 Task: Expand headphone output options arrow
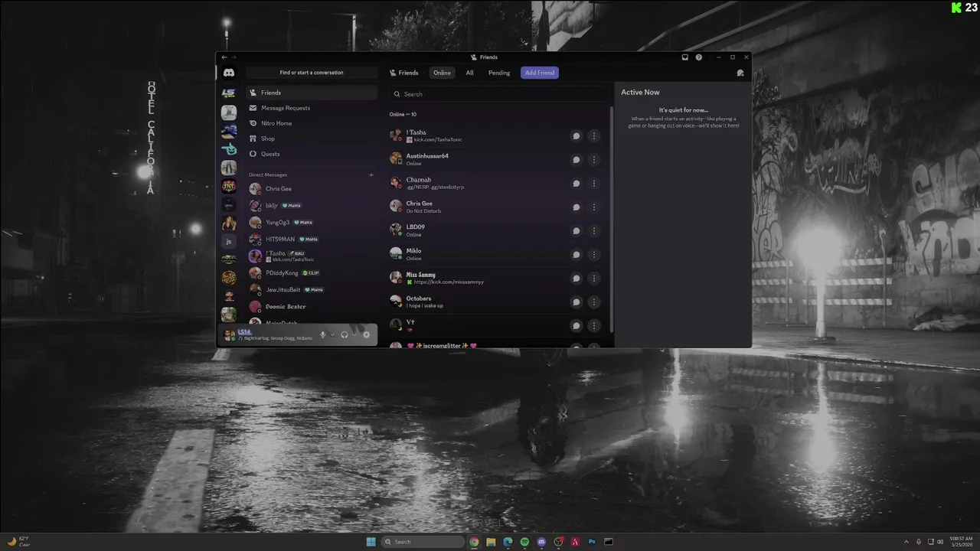click(x=354, y=334)
